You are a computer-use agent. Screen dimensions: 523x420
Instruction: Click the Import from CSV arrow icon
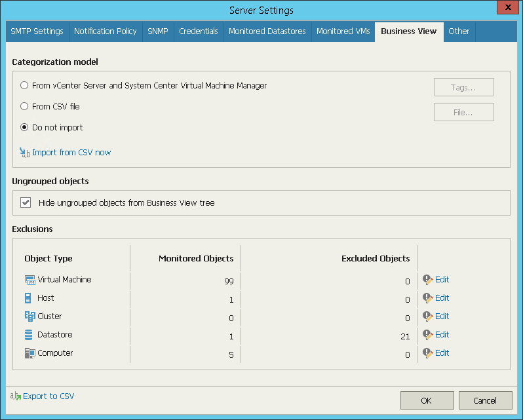tap(25, 153)
